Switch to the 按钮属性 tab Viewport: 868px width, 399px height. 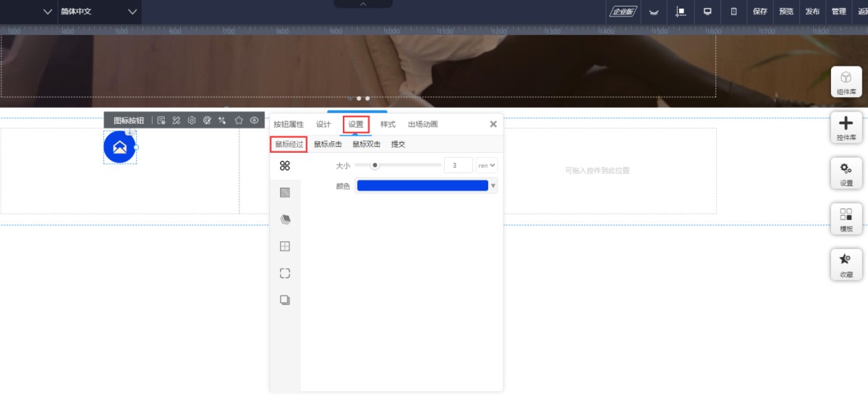[289, 125]
